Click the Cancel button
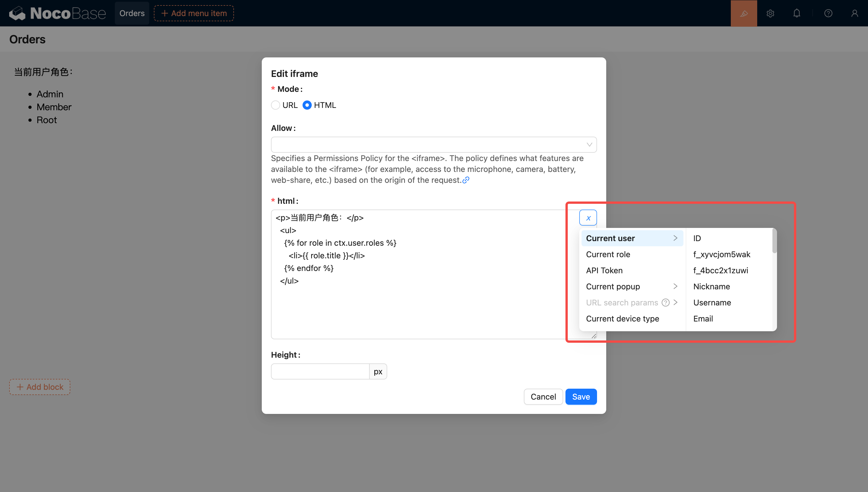The image size is (868, 492). coord(543,397)
